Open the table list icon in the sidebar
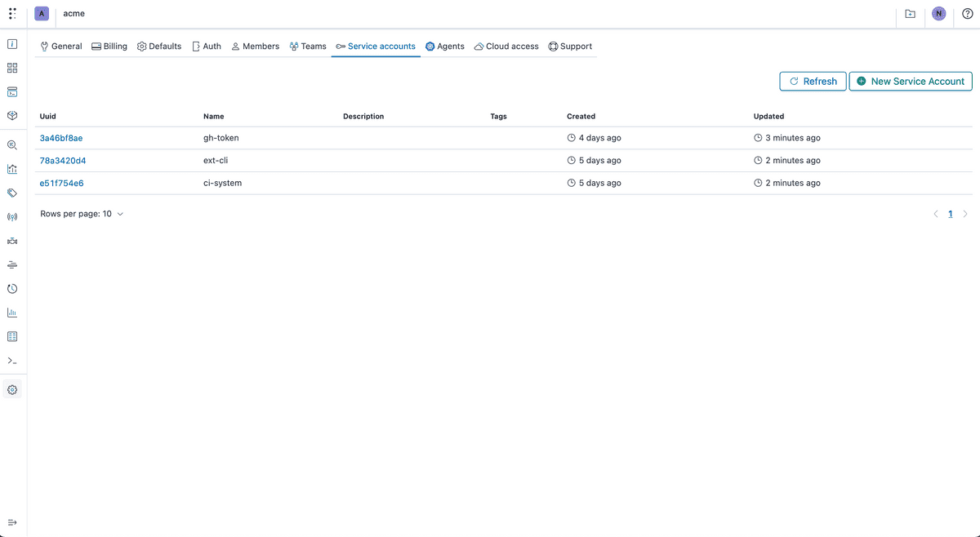The image size is (980, 537). (x=12, y=336)
